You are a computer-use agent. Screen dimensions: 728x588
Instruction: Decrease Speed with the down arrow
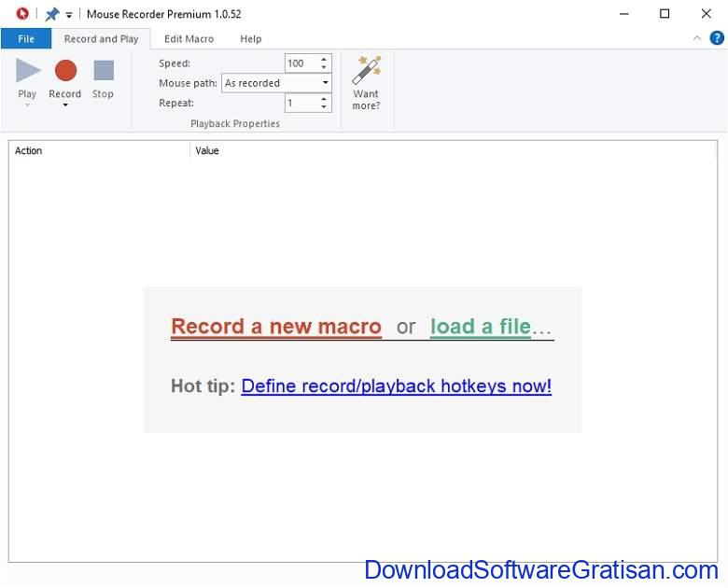324,68
